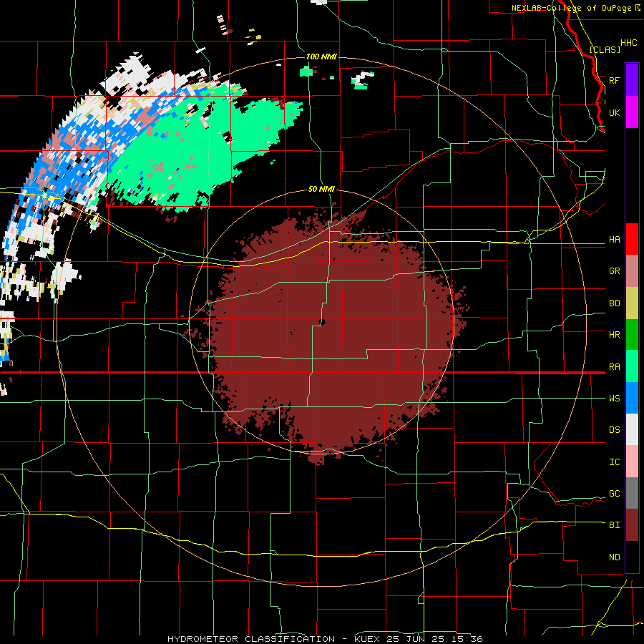Click the WS blue legend swatch

[x=632, y=398]
